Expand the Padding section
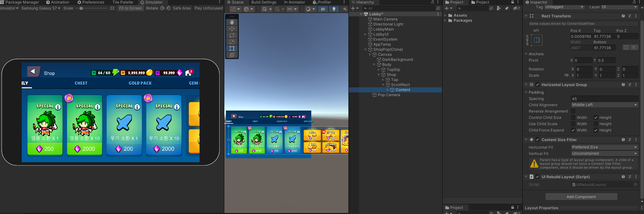644x214 pixels. click(x=526, y=92)
